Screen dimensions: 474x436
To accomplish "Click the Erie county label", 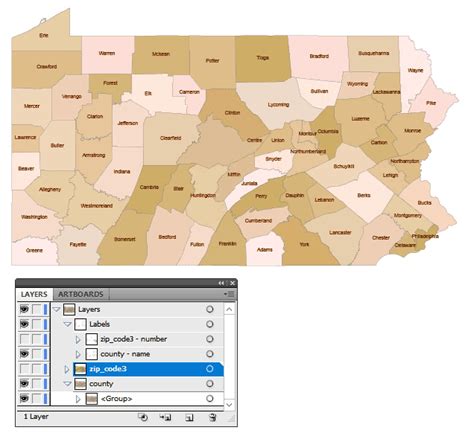I will tap(44, 35).
